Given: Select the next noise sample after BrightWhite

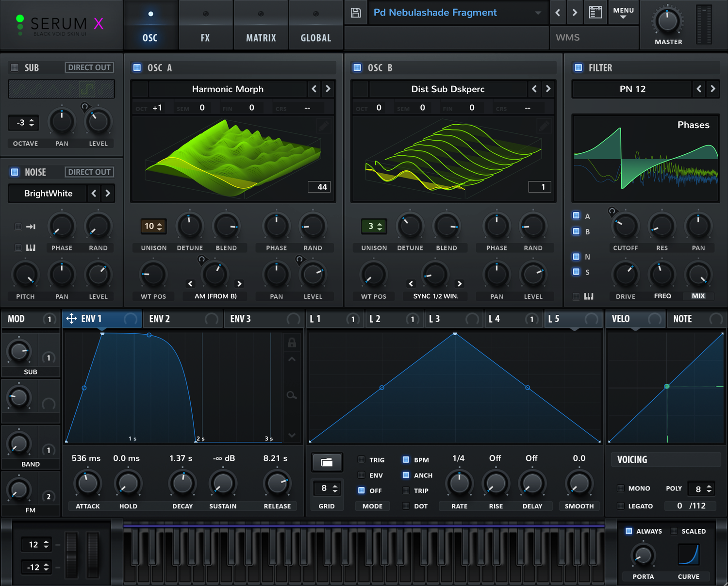Looking at the screenshot, I should (x=107, y=193).
